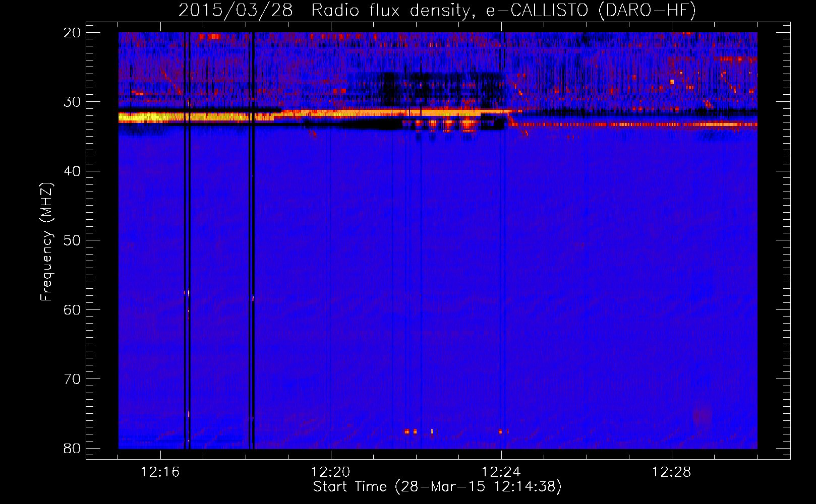
Task: Click the 12:24 time tick label
Action: pos(501,472)
